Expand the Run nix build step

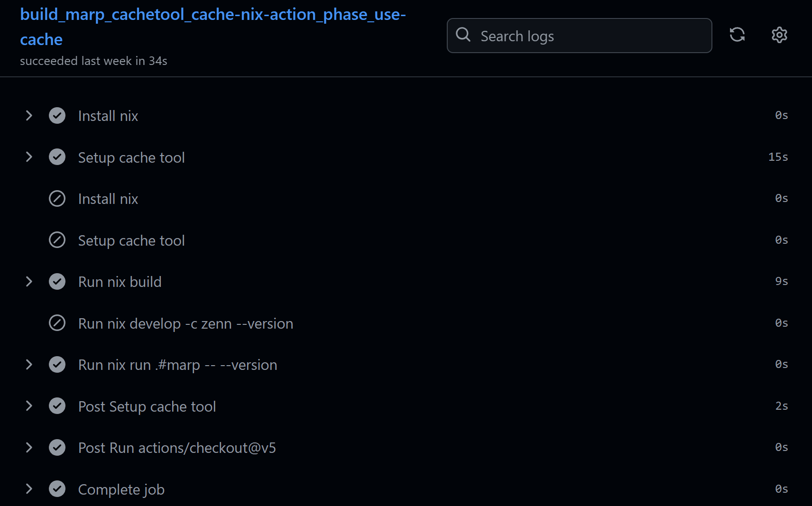(29, 281)
